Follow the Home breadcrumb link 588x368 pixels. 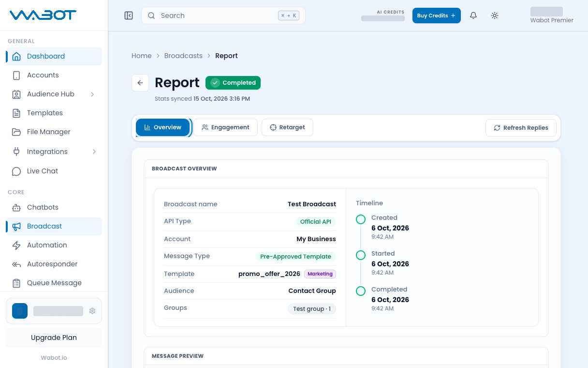pyautogui.click(x=142, y=56)
